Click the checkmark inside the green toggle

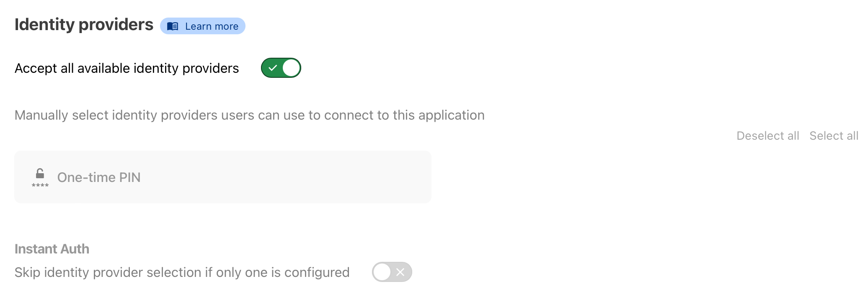[274, 67]
